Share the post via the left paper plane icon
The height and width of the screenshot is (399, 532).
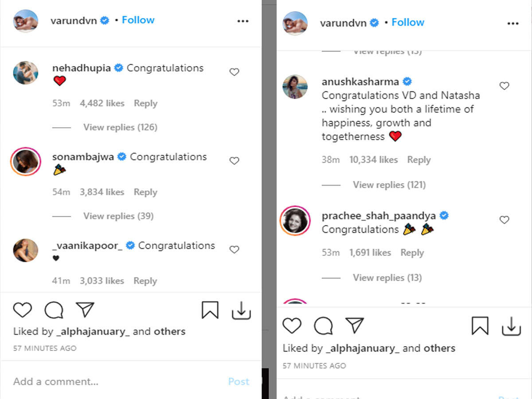(x=85, y=310)
